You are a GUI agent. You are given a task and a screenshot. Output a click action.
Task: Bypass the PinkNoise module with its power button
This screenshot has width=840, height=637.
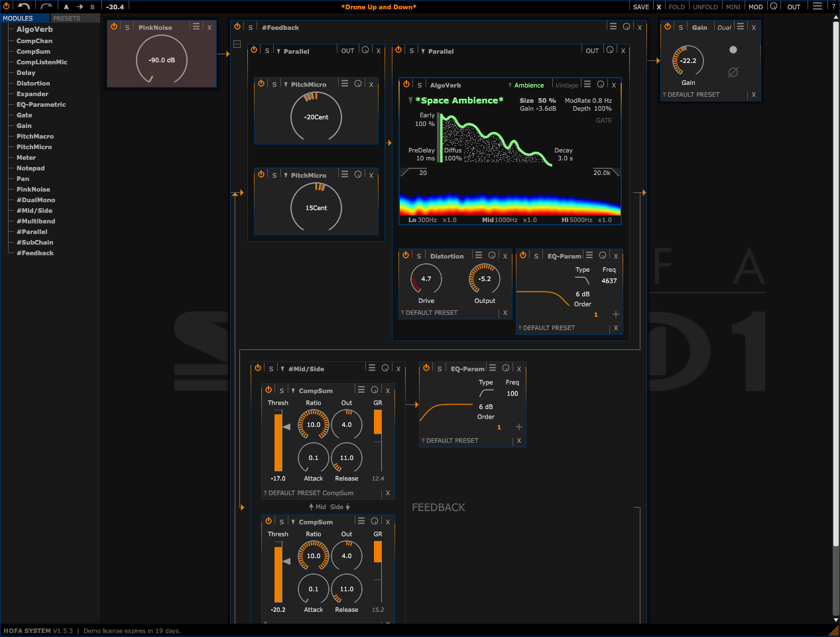tap(114, 27)
